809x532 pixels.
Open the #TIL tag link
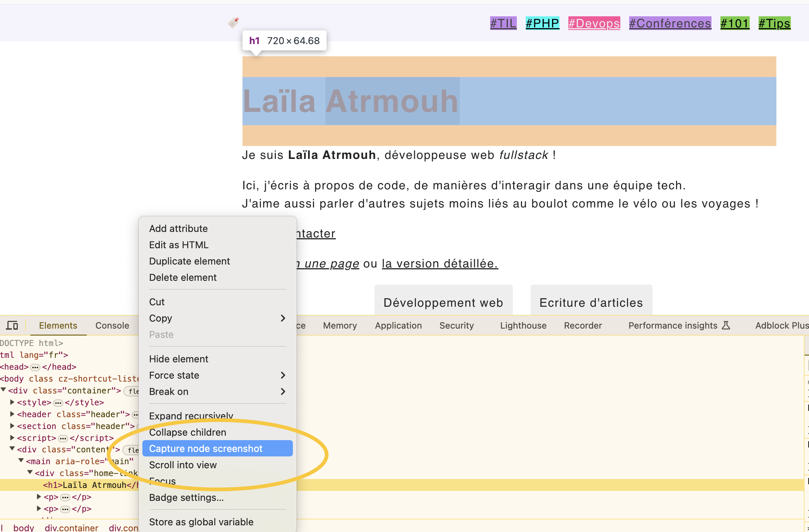click(x=503, y=23)
